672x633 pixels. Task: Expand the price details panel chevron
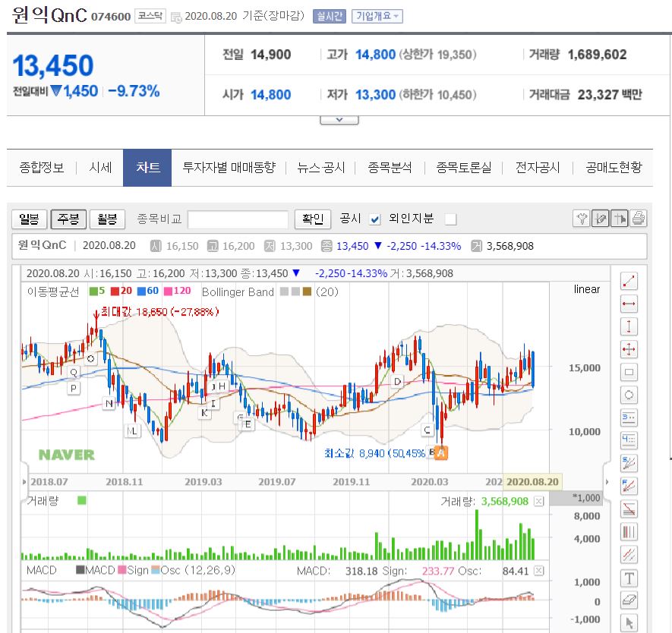point(339,120)
